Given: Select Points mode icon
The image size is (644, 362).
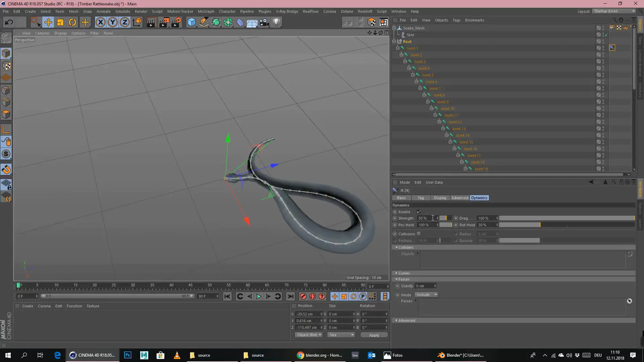Looking at the screenshot, I should click(x=6, y=90).
